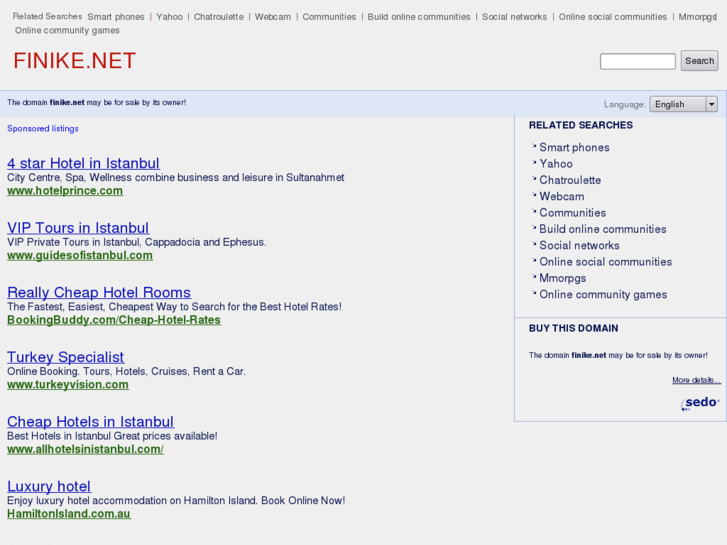Select 'Webcam' in sidebar related searches
The width and height of the screenshot is (727, 545).
click(x=561, y=196)
